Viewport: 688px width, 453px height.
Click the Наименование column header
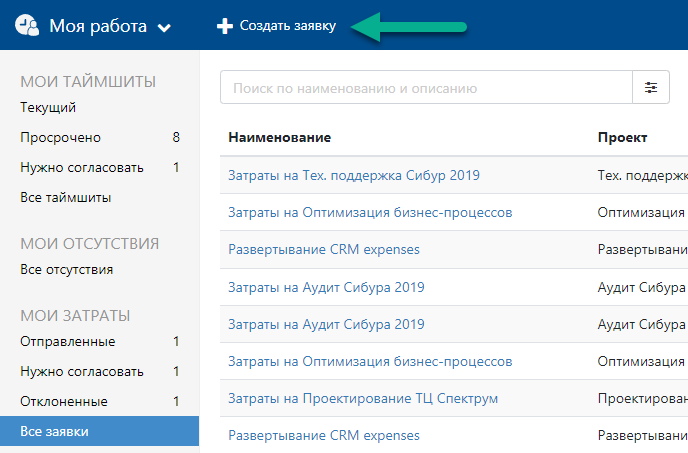(x=280, y=137)
